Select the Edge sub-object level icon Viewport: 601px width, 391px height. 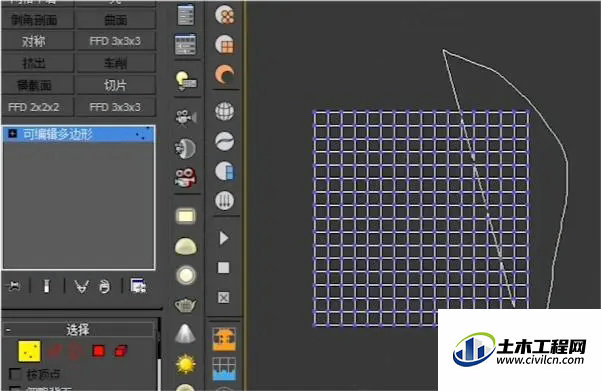tap(54, 350)
